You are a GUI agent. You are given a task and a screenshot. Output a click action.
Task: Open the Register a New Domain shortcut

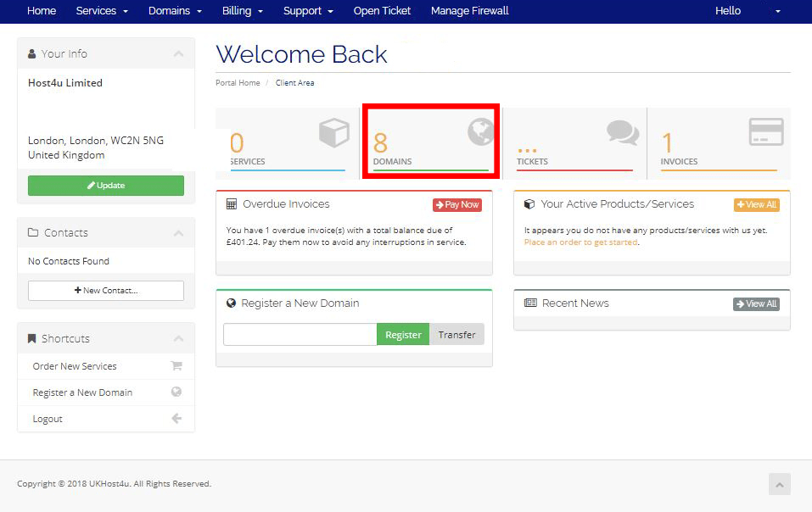(x=106, y=392)
